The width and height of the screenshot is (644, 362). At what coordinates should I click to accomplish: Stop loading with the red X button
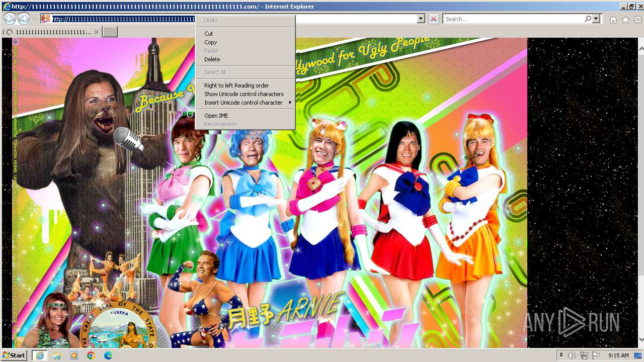pyautogui.click(x=434, y=19)
